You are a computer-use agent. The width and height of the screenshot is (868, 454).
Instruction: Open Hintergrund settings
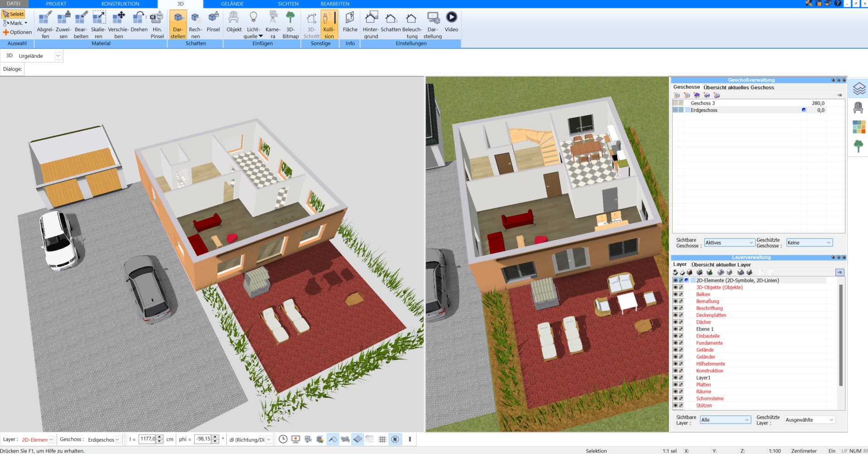(371, 25)
